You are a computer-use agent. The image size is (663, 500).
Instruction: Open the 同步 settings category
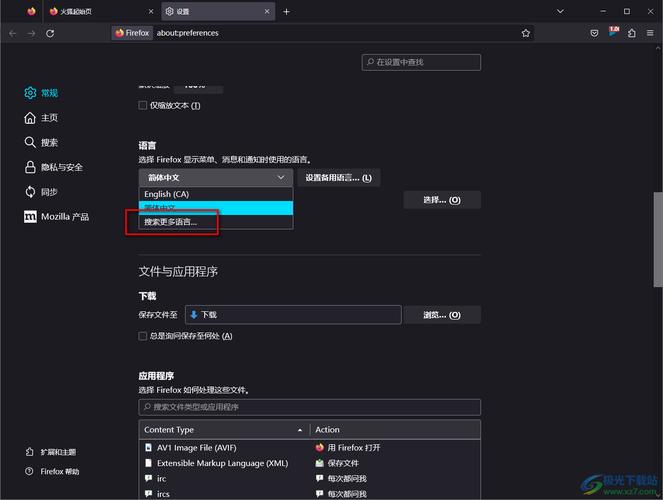pos(41,192)
